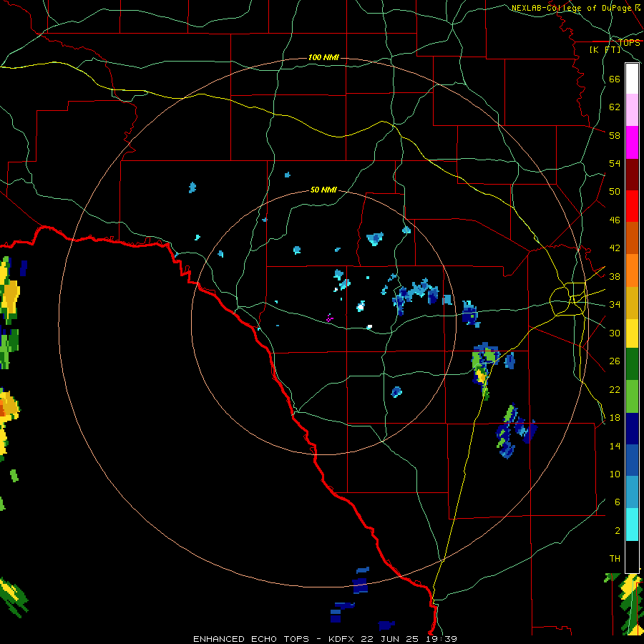Select the black TH legend swatch
Screen dimensions: 644x644
632,557
